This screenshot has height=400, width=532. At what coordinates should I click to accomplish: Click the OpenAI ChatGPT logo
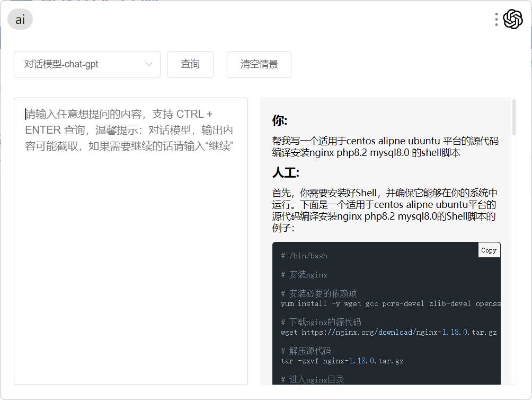pos(512,19)
